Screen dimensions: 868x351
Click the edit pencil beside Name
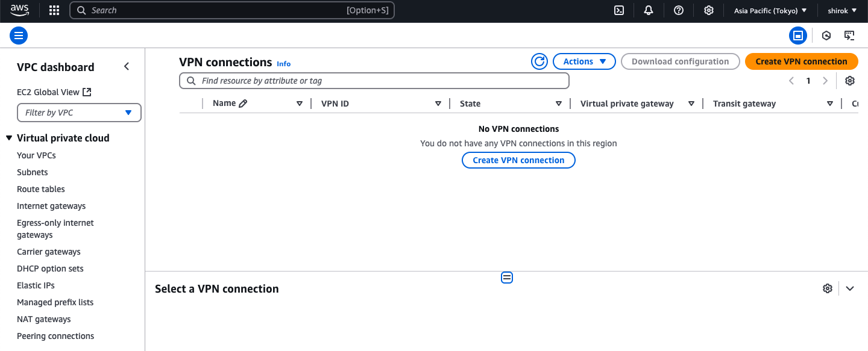coord(243,104)
